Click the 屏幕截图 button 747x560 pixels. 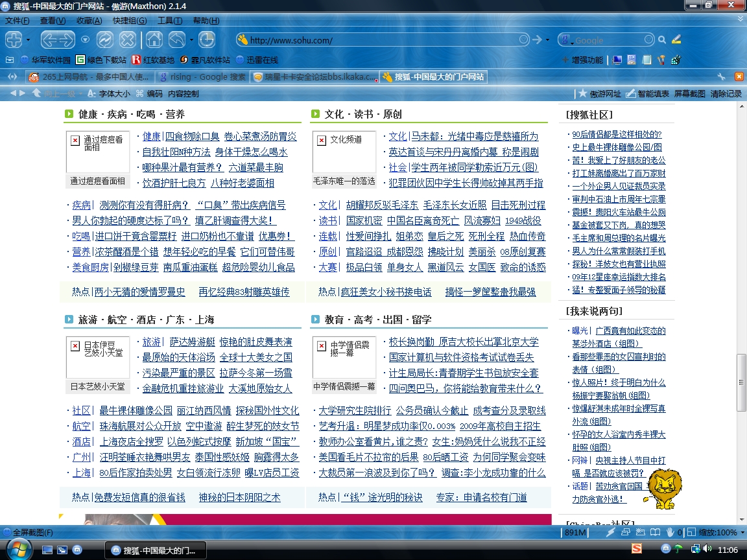coord(689,94)
